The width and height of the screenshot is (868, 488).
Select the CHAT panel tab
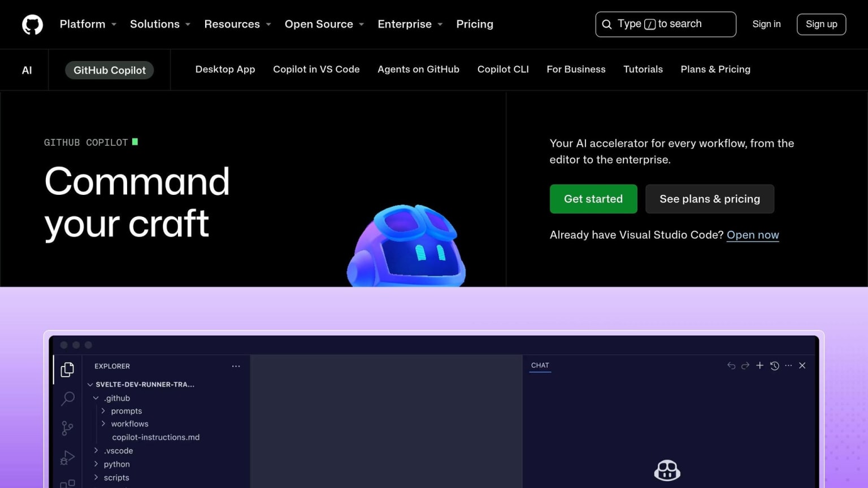tap(540, 365)
